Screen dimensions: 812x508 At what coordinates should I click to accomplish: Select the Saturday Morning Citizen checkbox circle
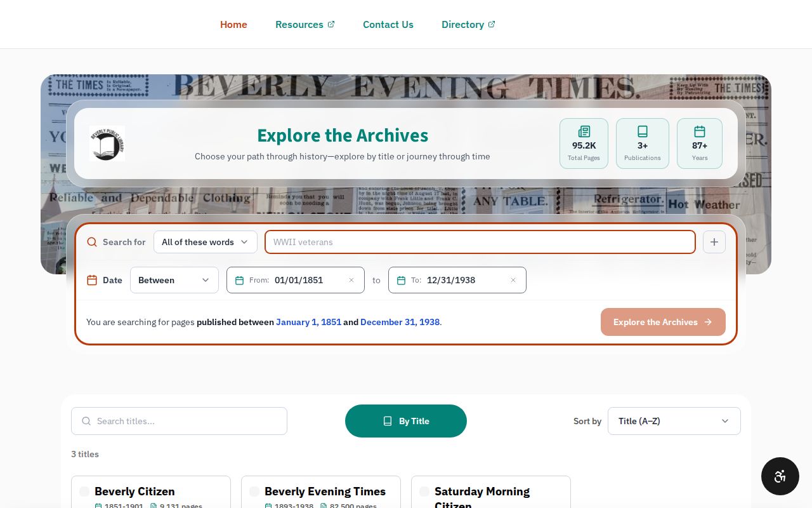tap(424, 491)
